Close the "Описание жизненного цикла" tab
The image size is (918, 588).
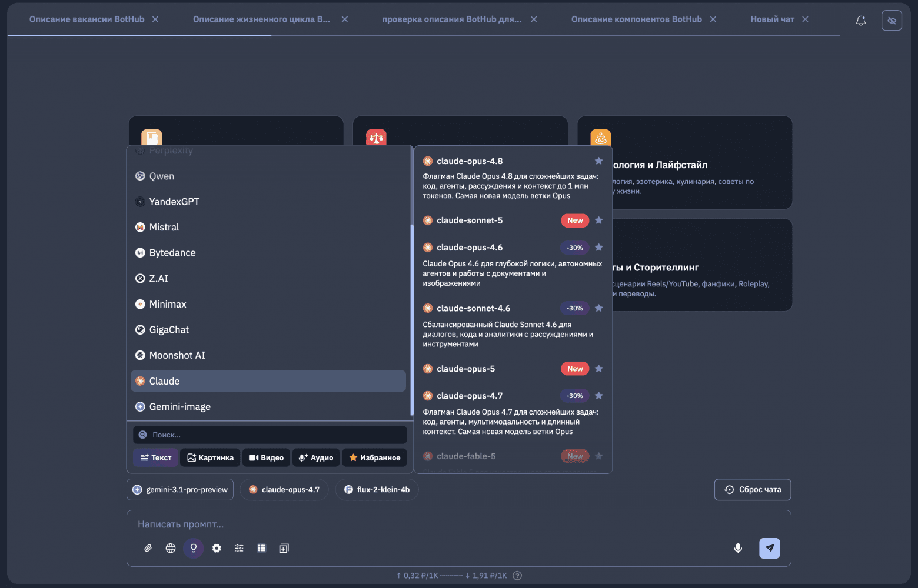[345, 19]
